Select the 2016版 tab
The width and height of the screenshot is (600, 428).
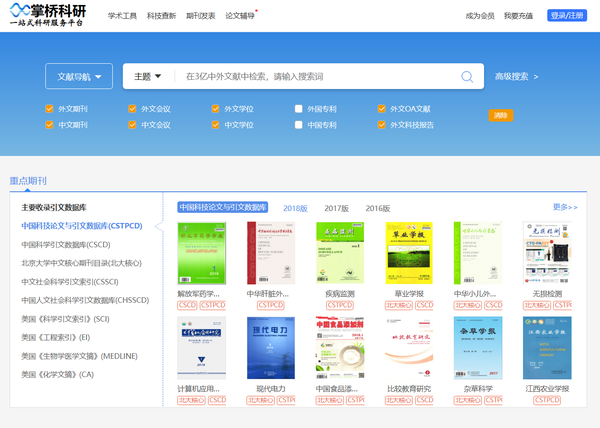378,208
